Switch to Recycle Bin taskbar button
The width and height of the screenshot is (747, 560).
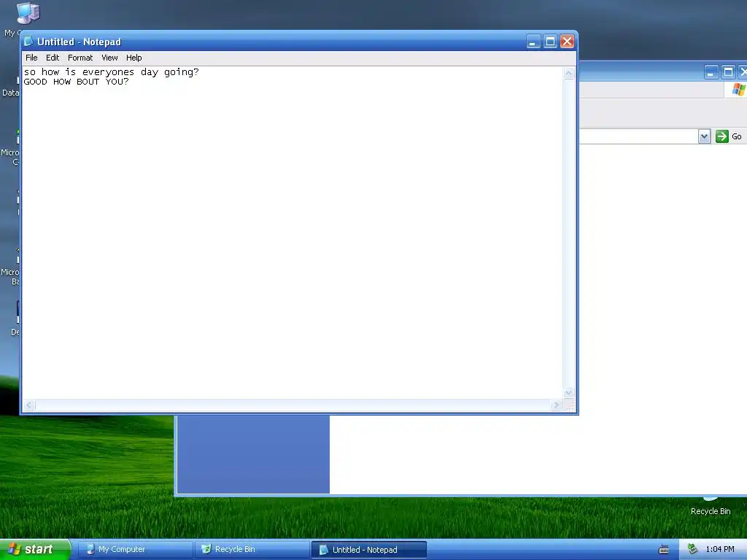pos(252,550)
